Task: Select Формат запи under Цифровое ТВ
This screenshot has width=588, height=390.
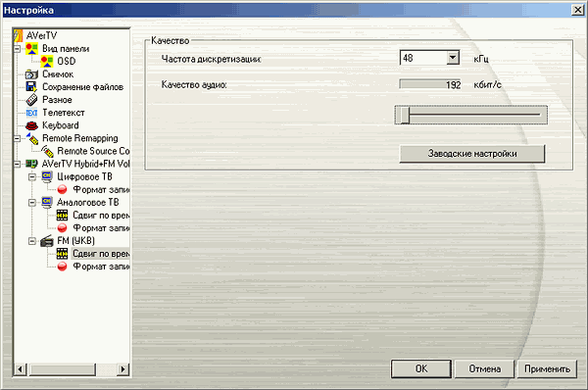Action: point(101,190)
